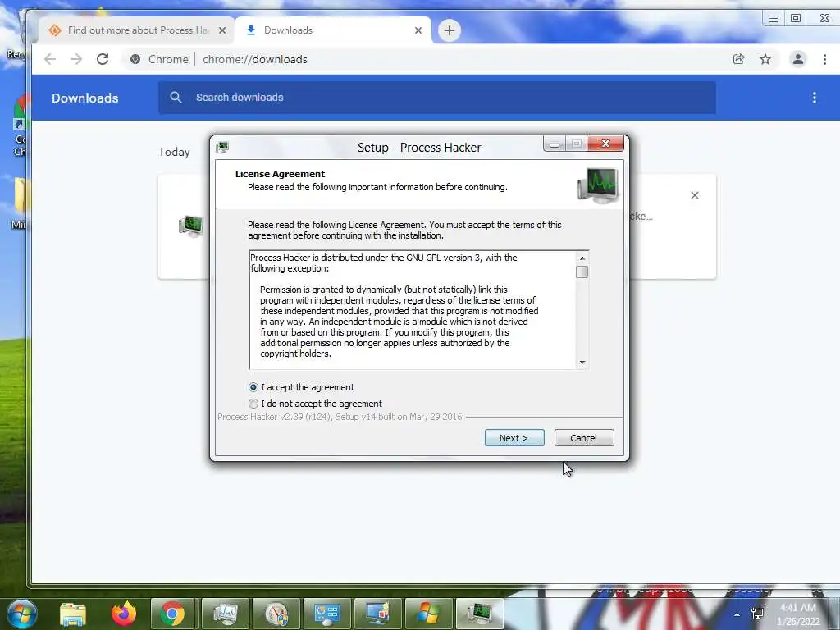The width and height of the screenshot is (840, 630).
Task: Close the Find out more about Process Hacker tab
Action: tap(221, 30)
